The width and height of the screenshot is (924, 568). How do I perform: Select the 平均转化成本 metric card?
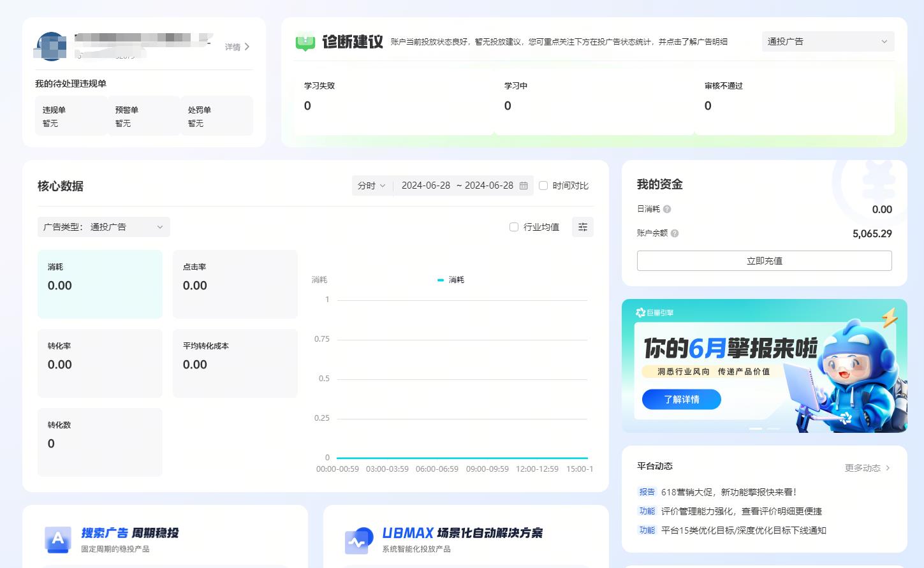pyautogui.click(x=235, y=363)
